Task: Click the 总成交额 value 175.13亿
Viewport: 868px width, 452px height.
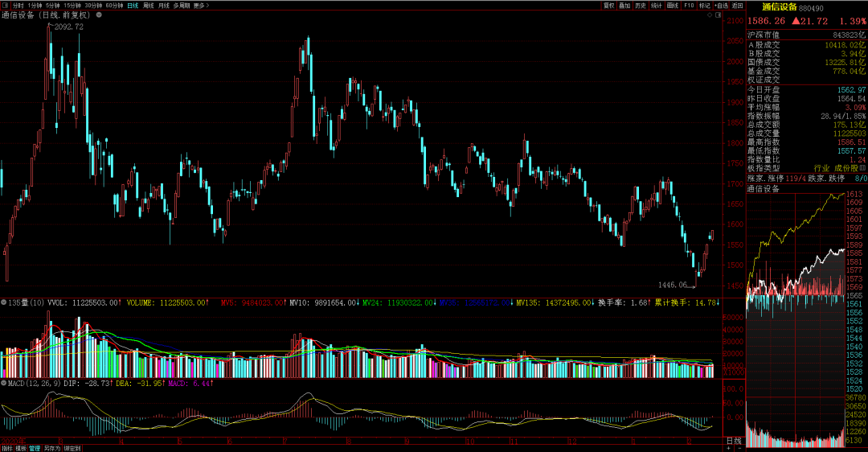Action: 850,125
